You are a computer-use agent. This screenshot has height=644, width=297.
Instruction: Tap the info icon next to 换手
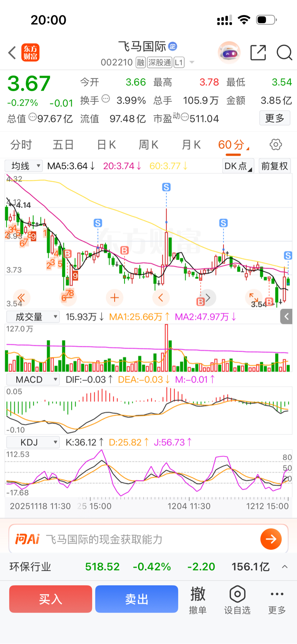pos(106,99)
